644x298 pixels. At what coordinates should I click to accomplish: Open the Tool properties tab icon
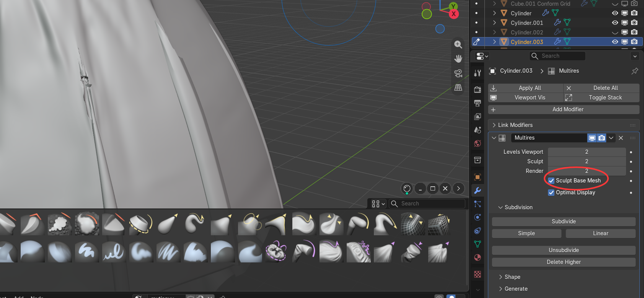click(x=478, y=73)
